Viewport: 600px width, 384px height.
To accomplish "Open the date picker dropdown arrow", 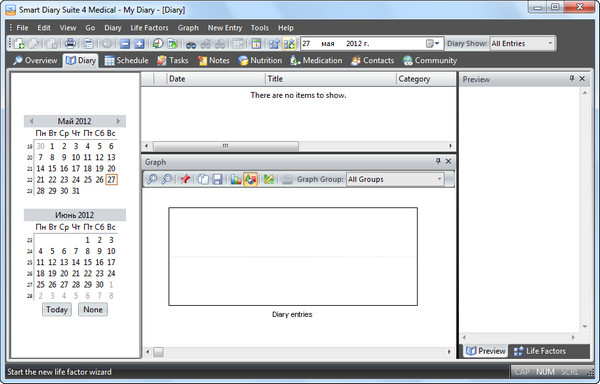I will tap(437, 44).
